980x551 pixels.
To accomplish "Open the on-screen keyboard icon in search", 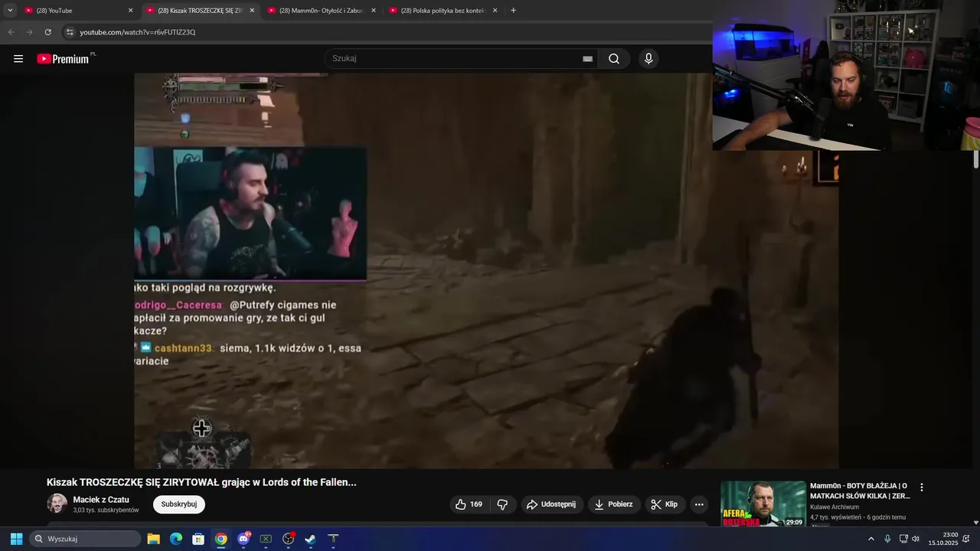I will pyautogui.click(x=587, y=59).
